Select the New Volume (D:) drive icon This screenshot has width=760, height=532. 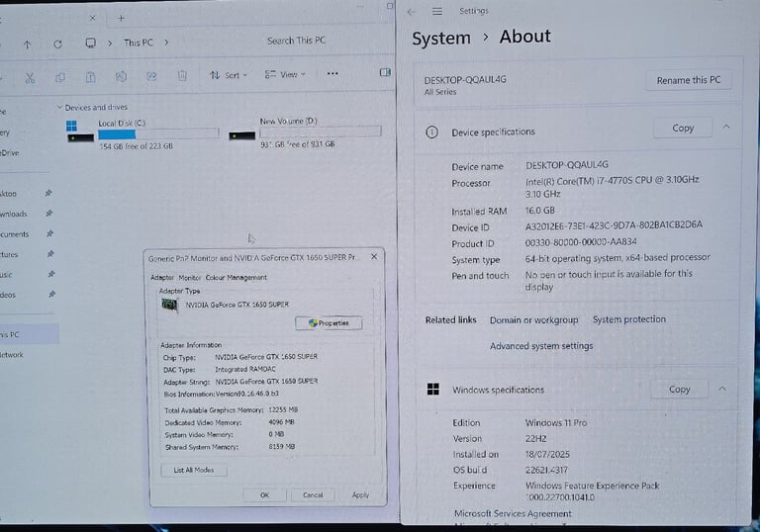coord(241,135)
